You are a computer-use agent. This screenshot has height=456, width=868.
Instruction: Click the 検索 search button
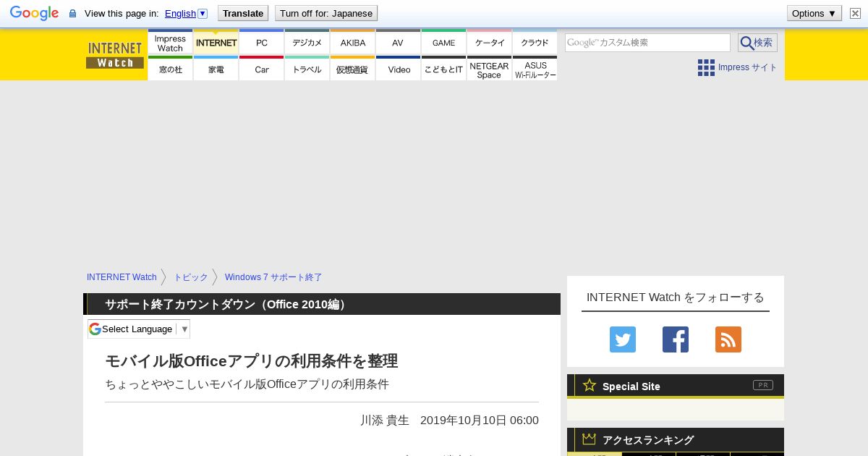pos(757,43)
